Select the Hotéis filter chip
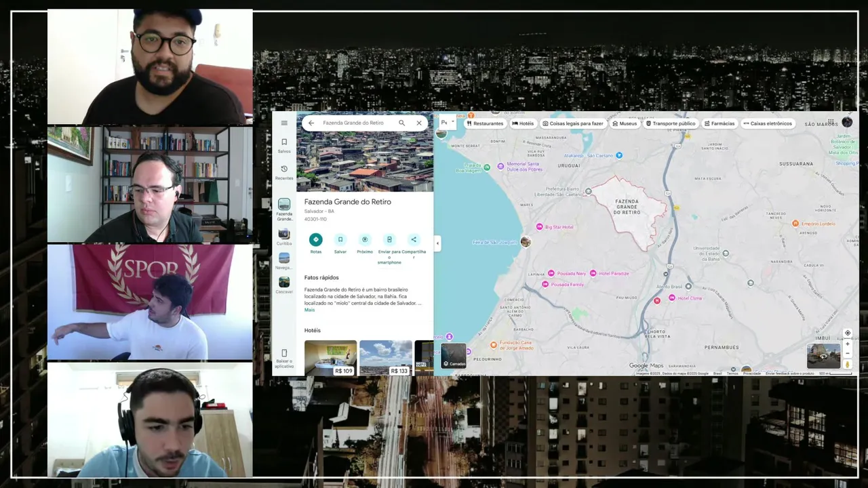The height and width of the screenshot is (488, 868). (x=523, y=123)
